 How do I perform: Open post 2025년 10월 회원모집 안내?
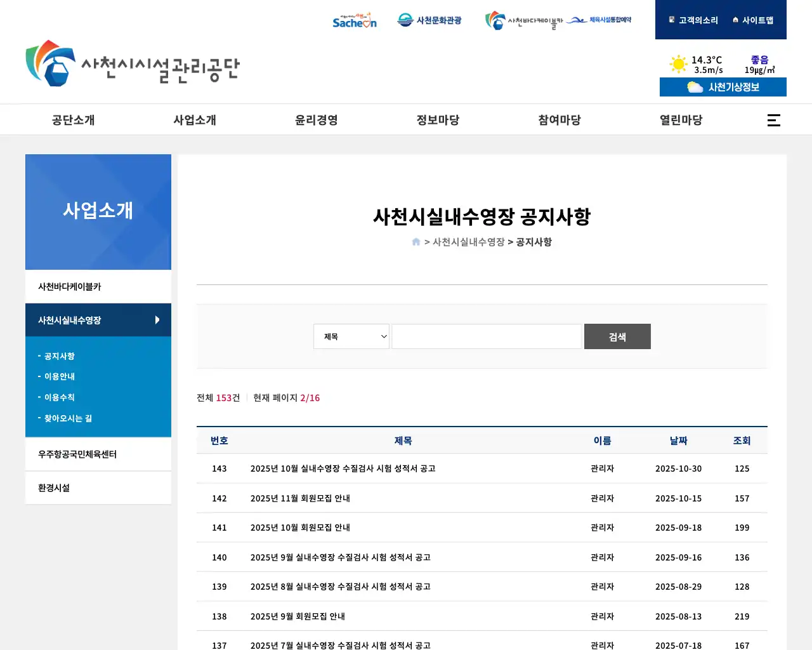301,527
